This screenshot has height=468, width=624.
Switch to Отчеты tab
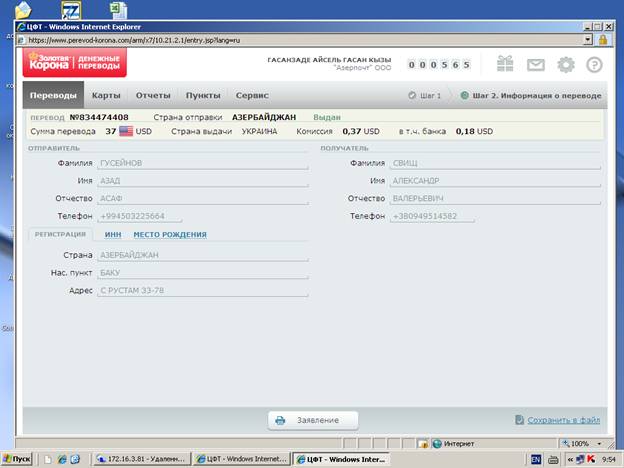pyautogui.click(x=153, y=95)
